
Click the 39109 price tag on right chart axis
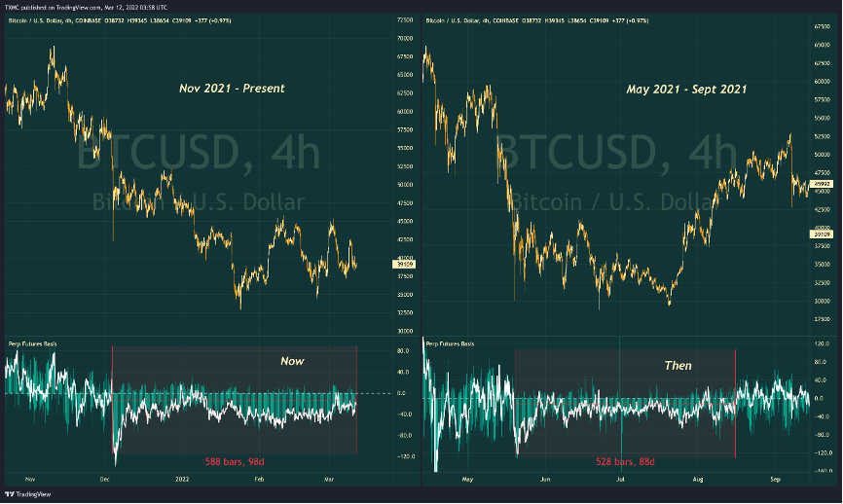click(x=822, y=234)
